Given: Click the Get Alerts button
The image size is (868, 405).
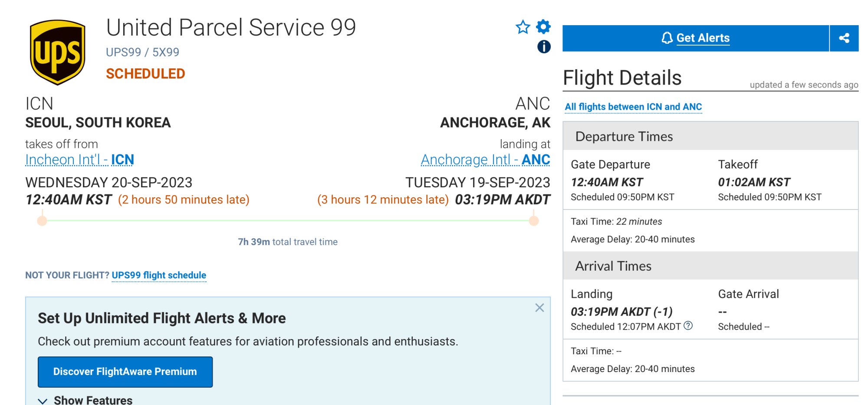Looking at the screenshot, I should click(696, 38).
